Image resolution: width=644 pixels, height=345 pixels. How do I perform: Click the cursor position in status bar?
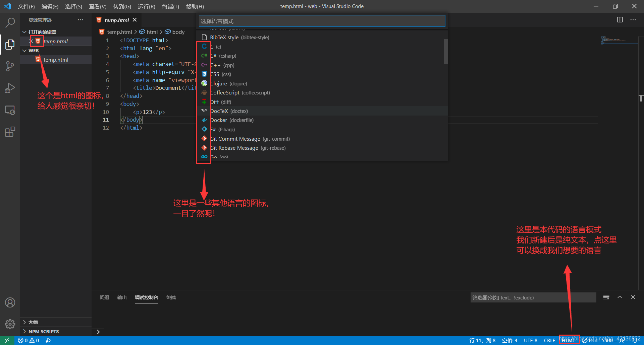[482, 340]
